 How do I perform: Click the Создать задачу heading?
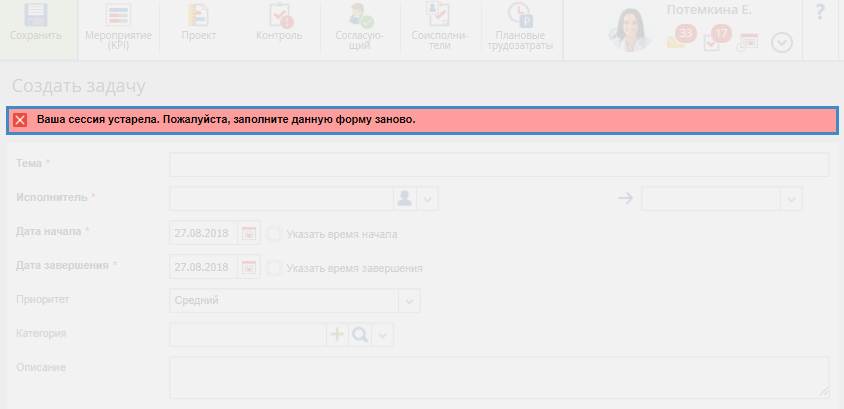tap(79, 86)
